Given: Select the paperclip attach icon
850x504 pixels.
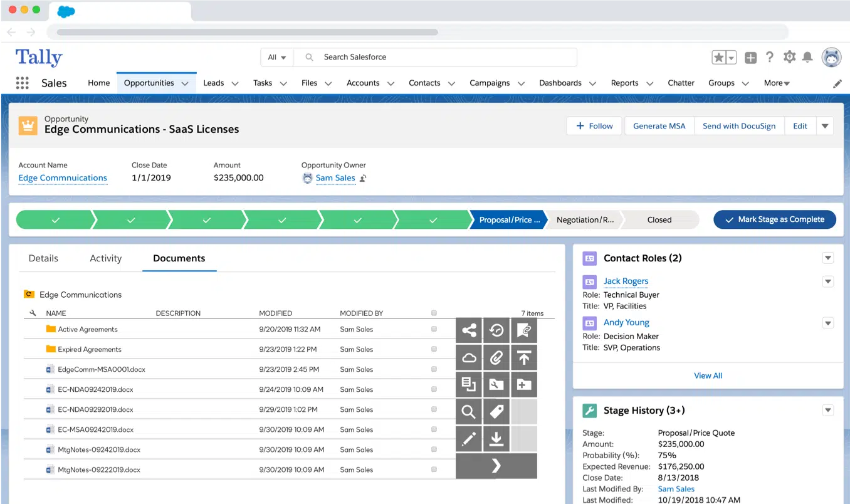Looking at the screenshot, I should tap(496, 357).
